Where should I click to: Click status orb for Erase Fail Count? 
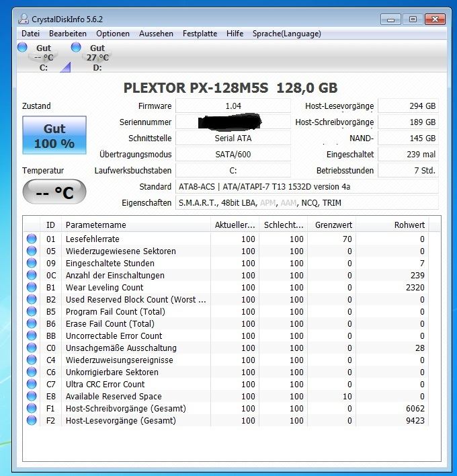(x=32, y=323)
